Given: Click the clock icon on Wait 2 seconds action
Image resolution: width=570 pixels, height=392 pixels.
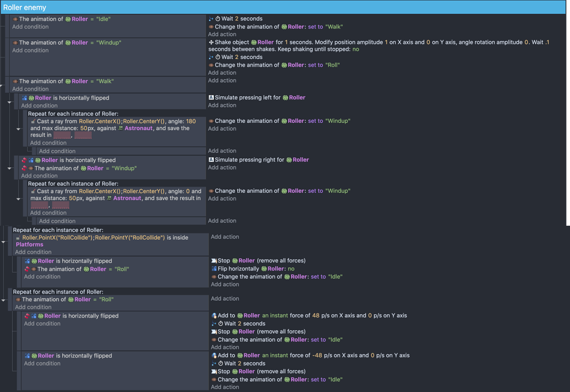Looking at the screenshot, I should point(218,18).
